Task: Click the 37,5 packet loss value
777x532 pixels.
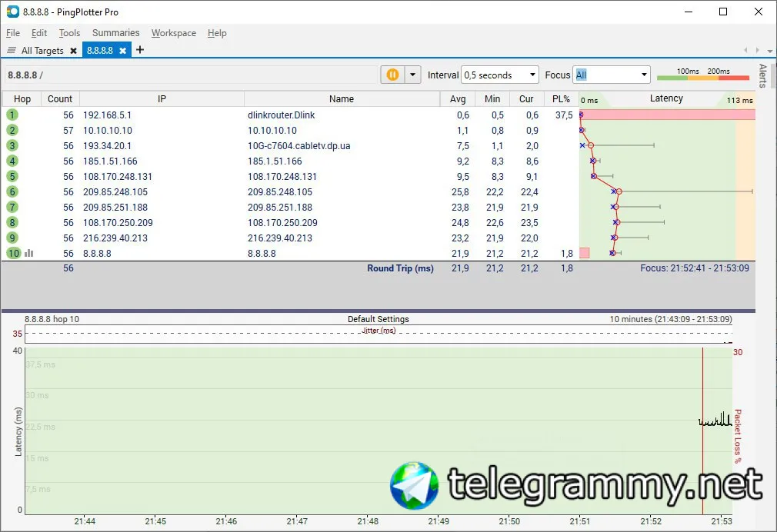Action: pos(564,115)
